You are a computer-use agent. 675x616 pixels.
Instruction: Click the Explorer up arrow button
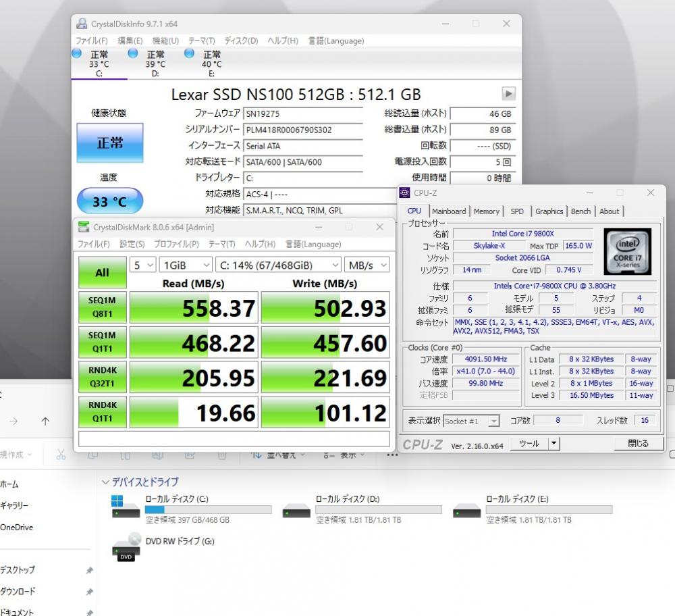pyautogui.click(x=45, y=421)
